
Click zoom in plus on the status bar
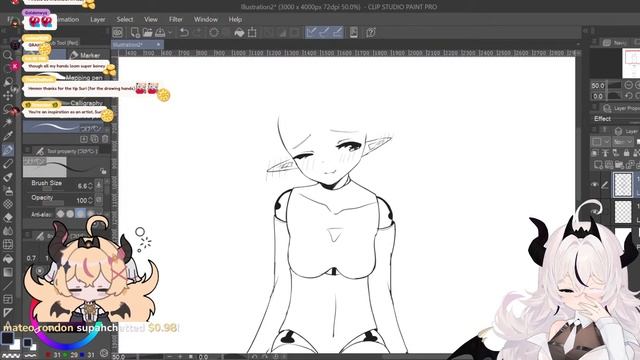click(x=180, y=357)
